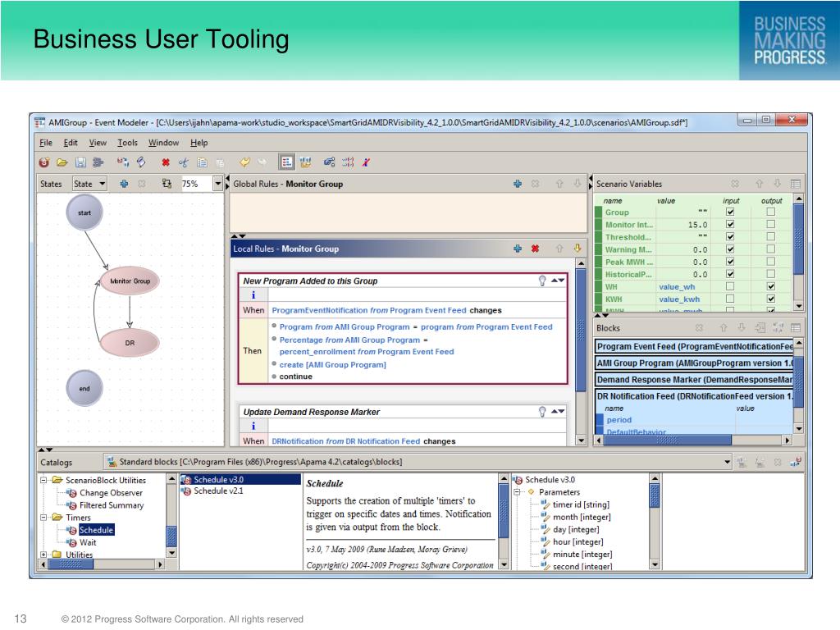Click the Open folder toolbar icon

click(x=62, y=162)
